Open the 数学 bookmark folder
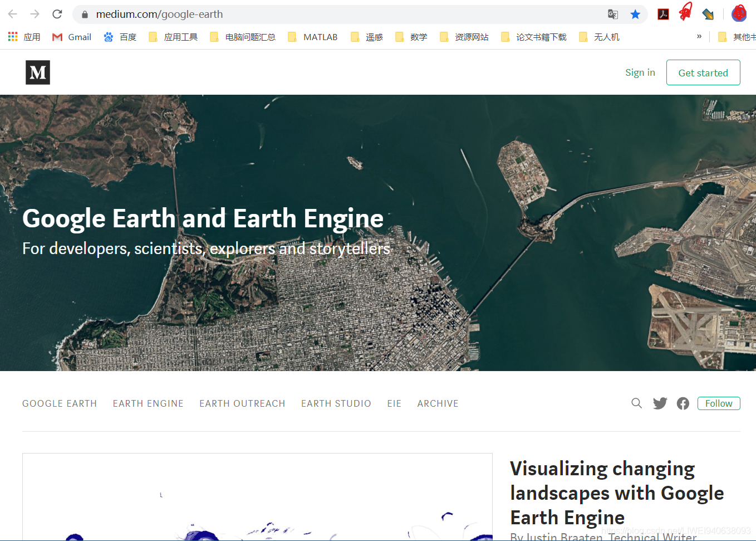This screenshot has width=756, height=541. (411, 37)
